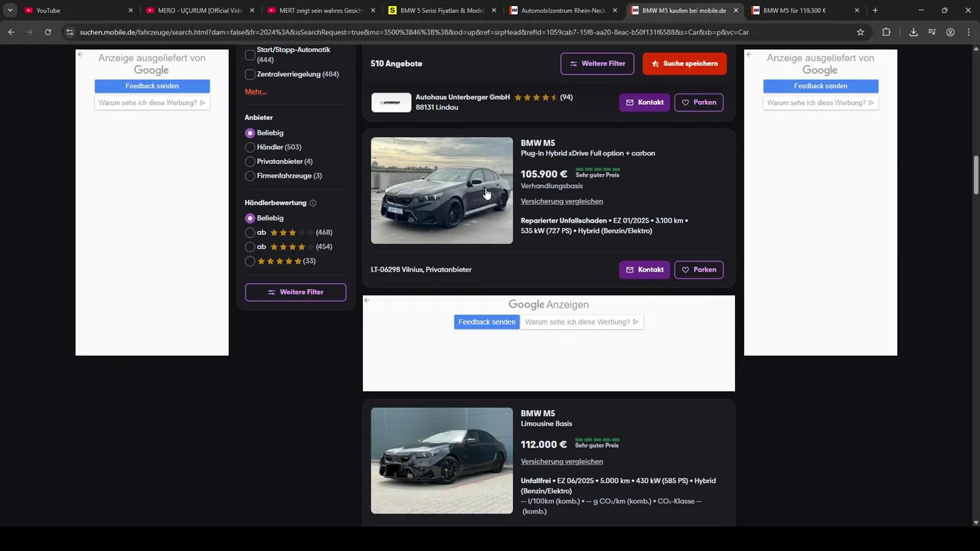Open Autohaus Unterberger GmbH dealer name
Image resolution: width=980 pixels, height=551 pixels.
pyautogui.click(x=462, y=97)
